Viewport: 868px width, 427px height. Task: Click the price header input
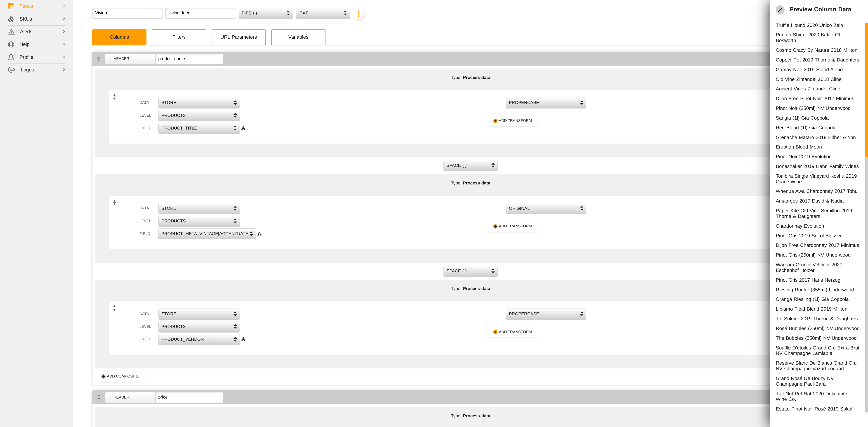189,397
